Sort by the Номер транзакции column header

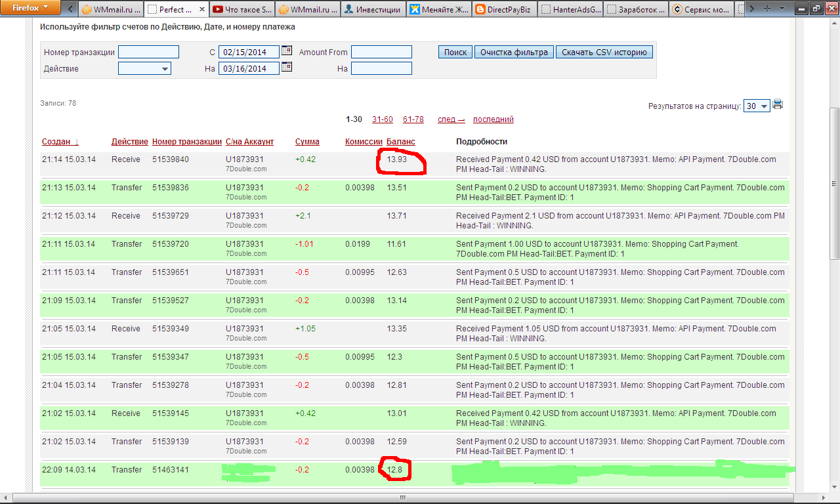(x=187, y=142)
